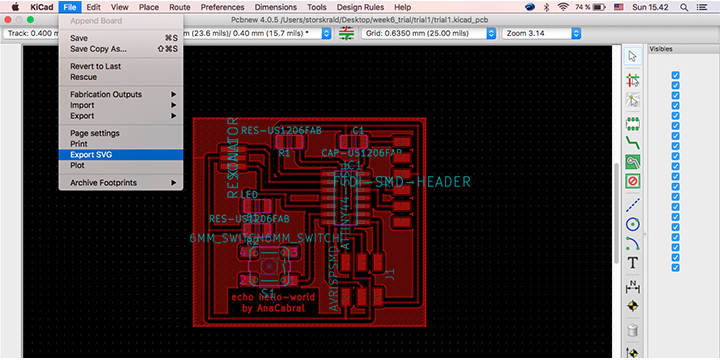Expand the Export submenu

point(121,116)
